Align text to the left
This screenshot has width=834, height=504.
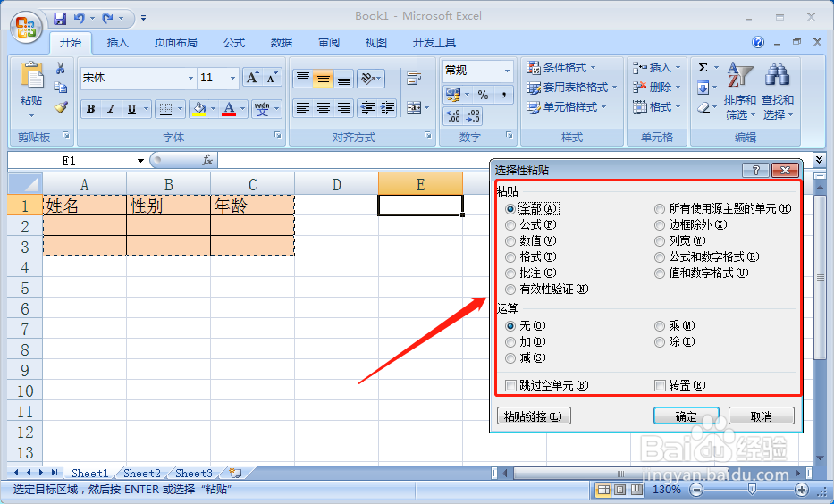pos(303,108)
